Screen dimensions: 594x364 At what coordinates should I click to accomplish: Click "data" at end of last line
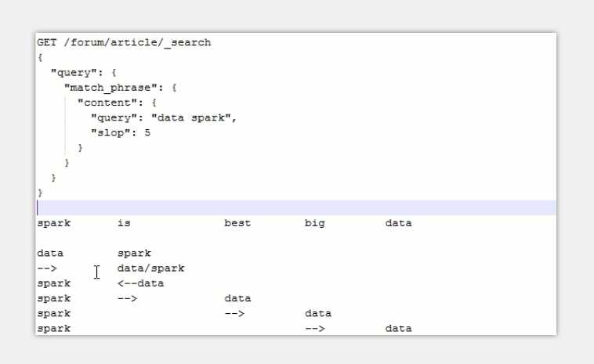399,329
